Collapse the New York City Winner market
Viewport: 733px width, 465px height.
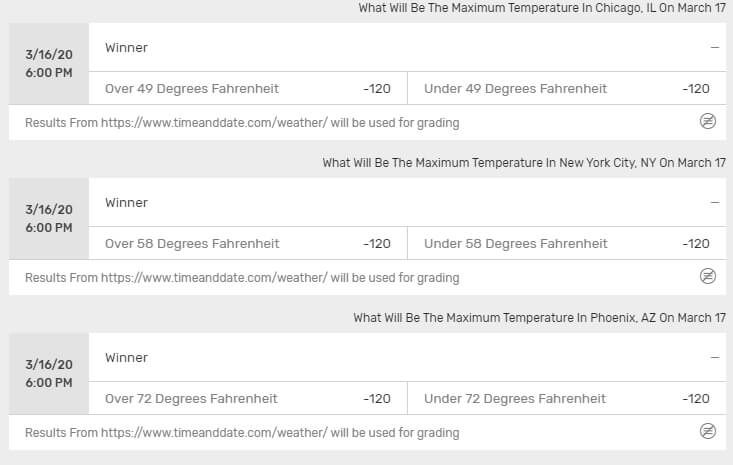(x=715, y=202)
